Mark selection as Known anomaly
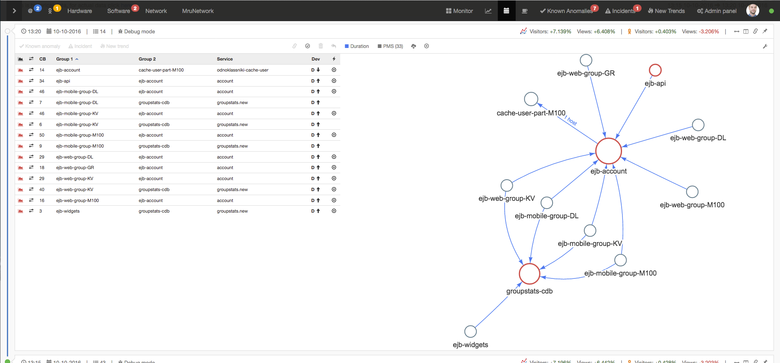This screenshot has width=780, height=363. click(x=39, y=46)
